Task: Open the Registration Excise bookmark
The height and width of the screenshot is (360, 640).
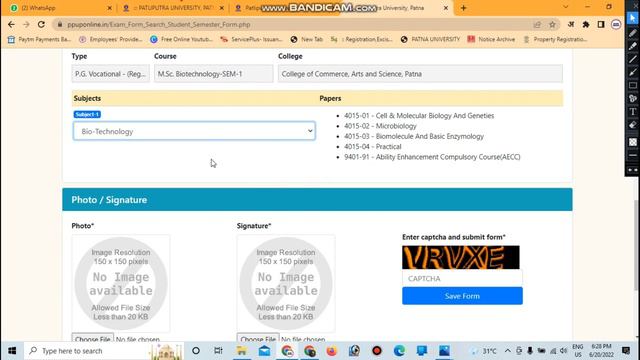Action: point(362,39)
